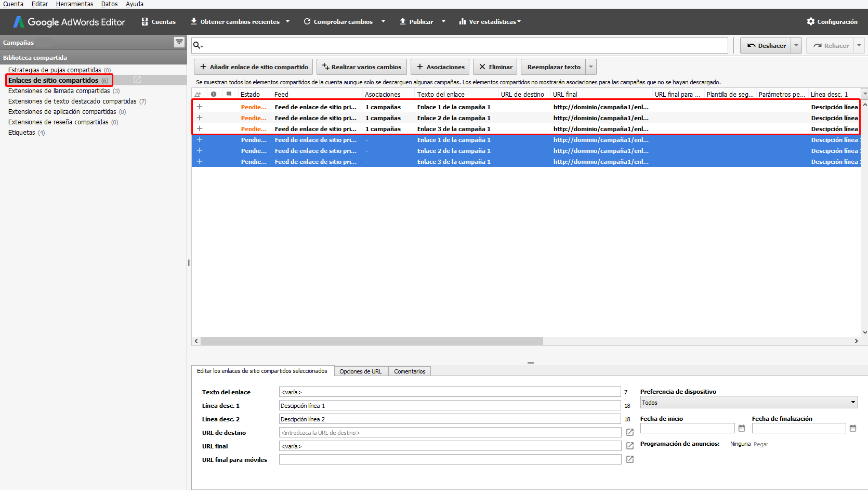Open the Cuentas accounts manager
Viewport: 868px width, 490px height.
(x=159, y=22)
